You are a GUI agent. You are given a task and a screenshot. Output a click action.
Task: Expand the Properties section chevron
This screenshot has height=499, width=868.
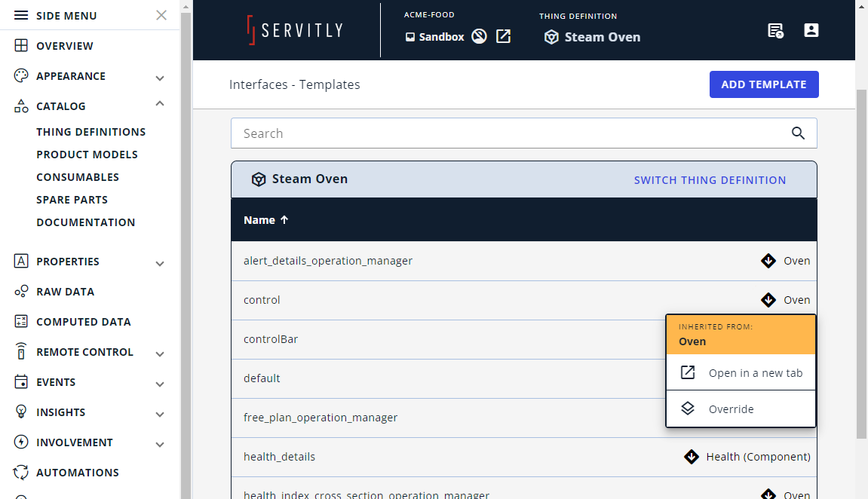160,264
